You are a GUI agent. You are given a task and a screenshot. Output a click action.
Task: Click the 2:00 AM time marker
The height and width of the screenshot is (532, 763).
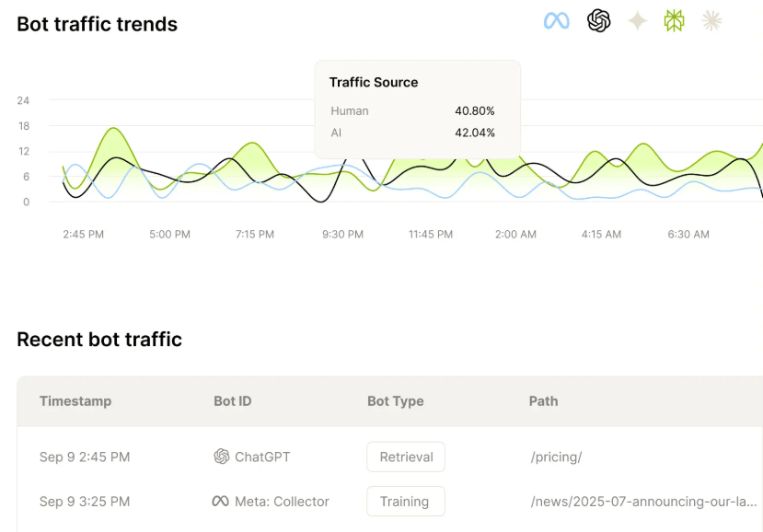point(515,235)
